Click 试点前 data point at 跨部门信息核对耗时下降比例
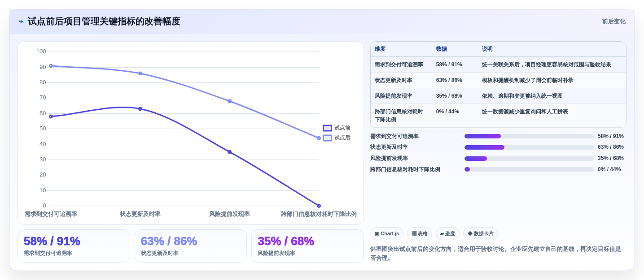The image size is (644, 280). tap(319, 206)
